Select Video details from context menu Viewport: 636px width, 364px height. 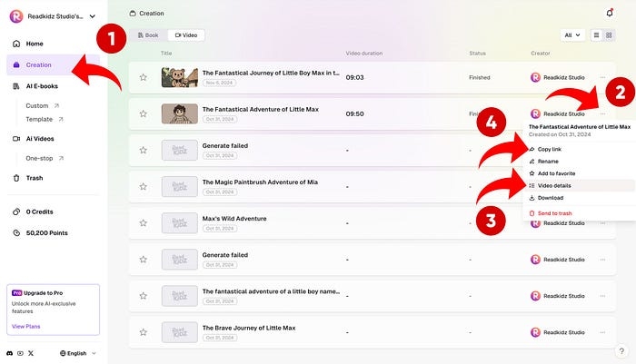coord(554,185)
